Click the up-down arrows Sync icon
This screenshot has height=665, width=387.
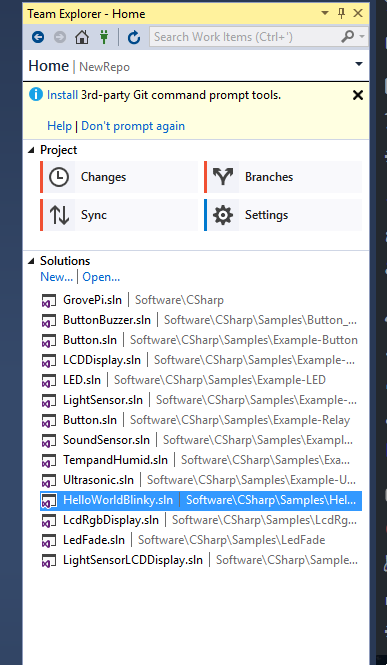pyautogui.click(x=59, y=215)
